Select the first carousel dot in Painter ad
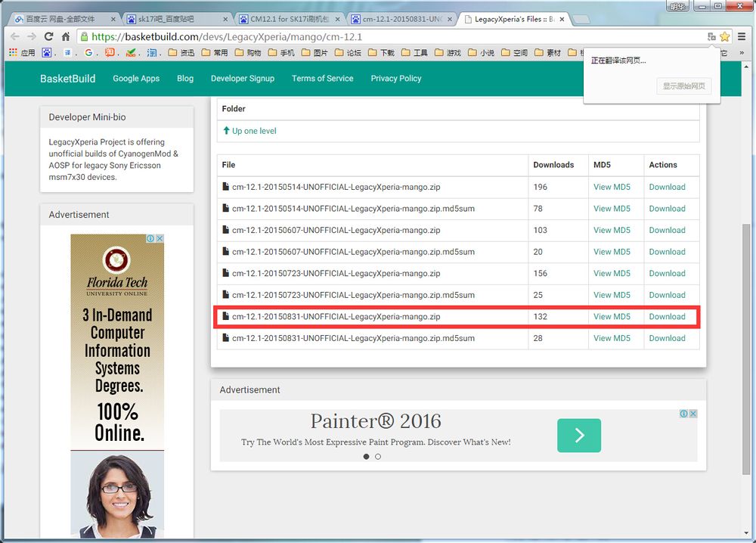Screen dimensions: 756x543 pyautogui.click(x=367, y=457)
